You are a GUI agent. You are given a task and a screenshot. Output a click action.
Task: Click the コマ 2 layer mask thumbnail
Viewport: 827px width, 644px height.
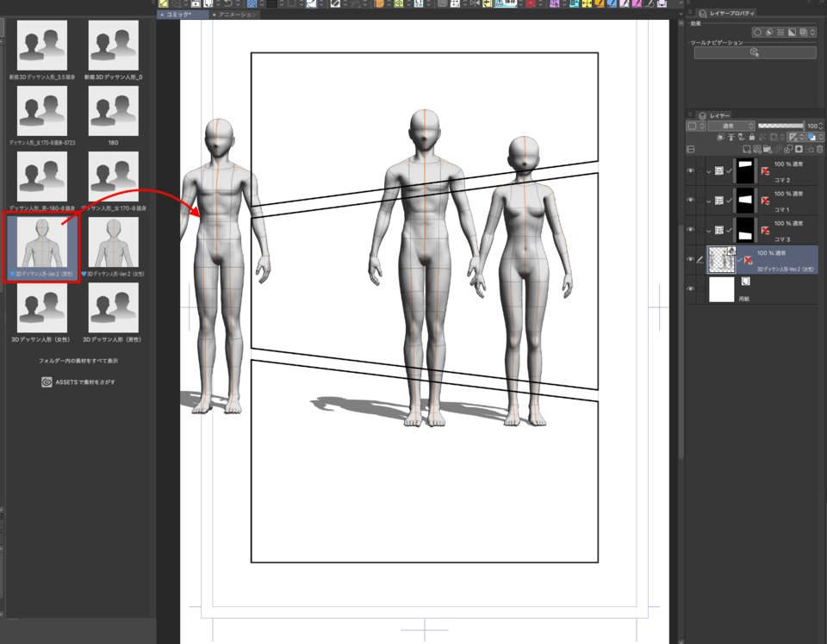(x=745, y=170)
